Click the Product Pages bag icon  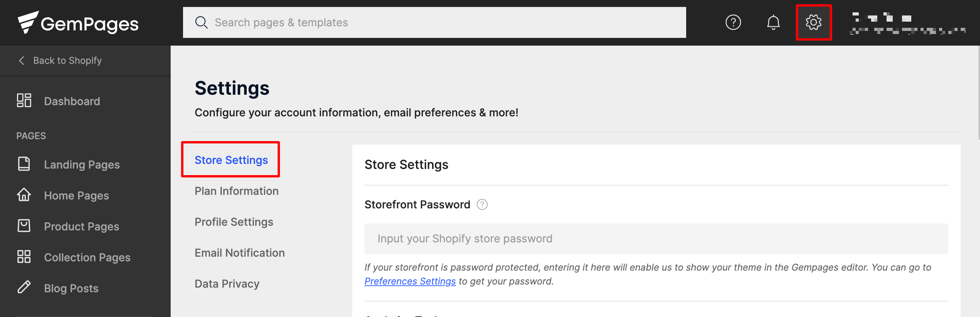click(24, 226)
